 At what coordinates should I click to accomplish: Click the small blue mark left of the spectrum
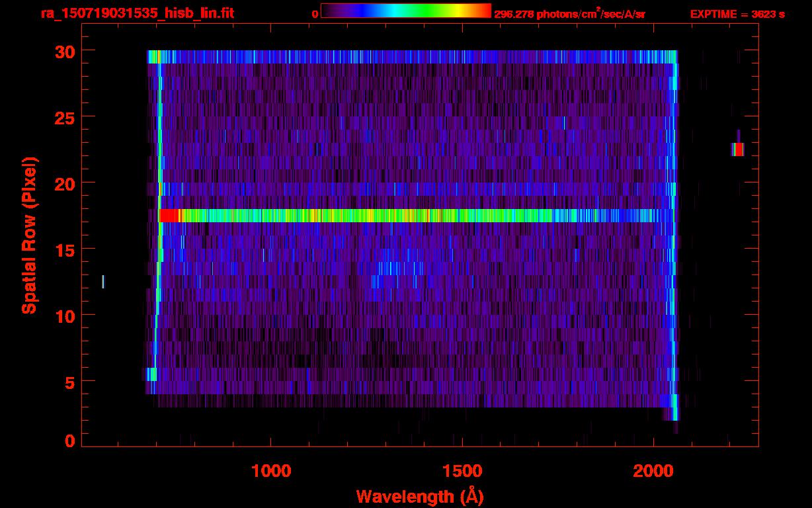click(103, 282)
